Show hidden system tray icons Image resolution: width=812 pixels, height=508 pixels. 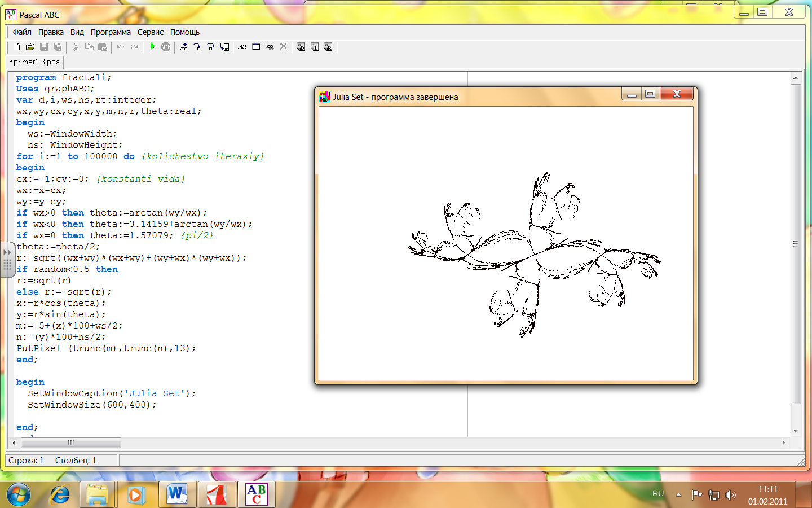[678, 494]
